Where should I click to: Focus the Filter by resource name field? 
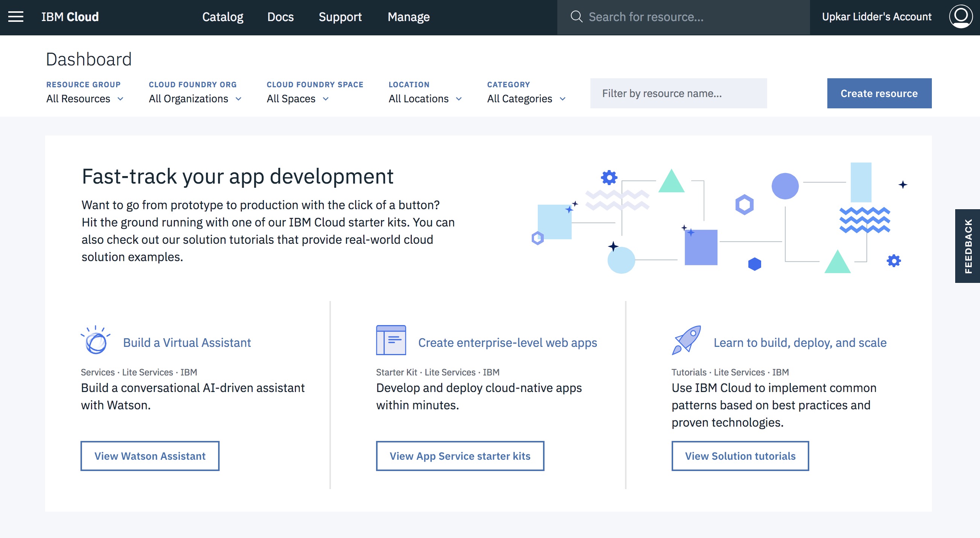tap(678, 94)
